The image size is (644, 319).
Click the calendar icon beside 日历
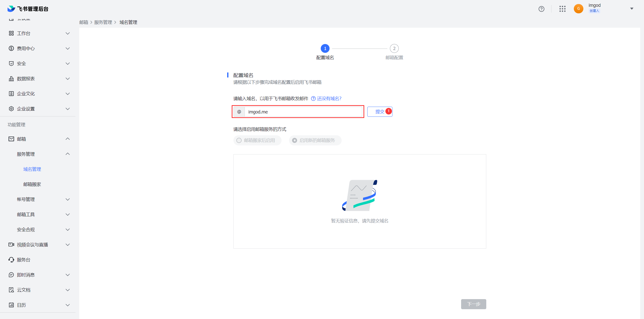11,305
